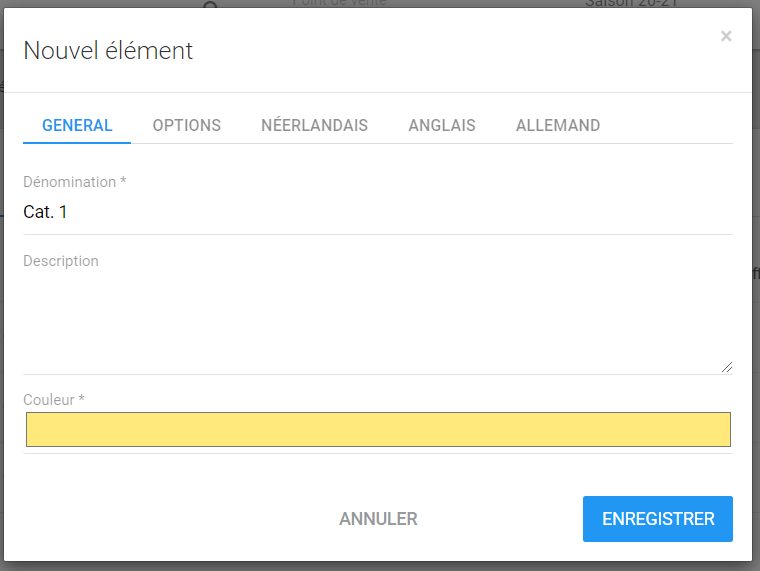Click the Dénomination field label
This screenshot has height=571, width=760.
[x=75, y=182]
